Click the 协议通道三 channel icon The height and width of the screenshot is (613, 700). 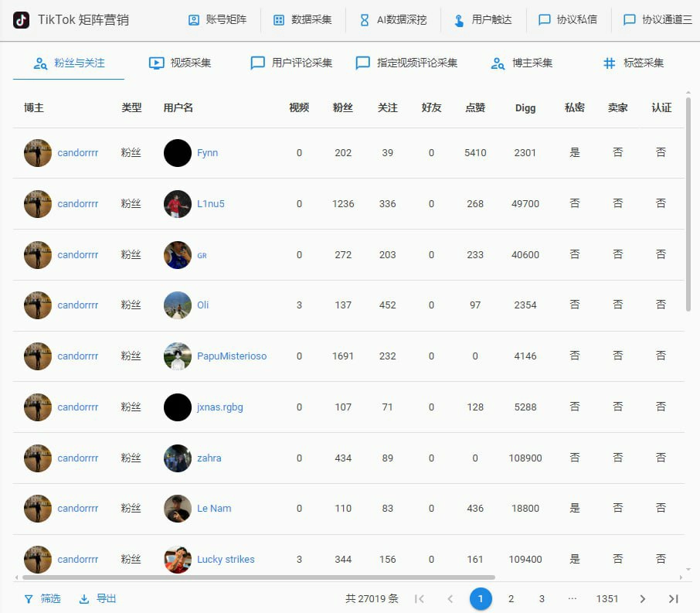click(629, 21)
